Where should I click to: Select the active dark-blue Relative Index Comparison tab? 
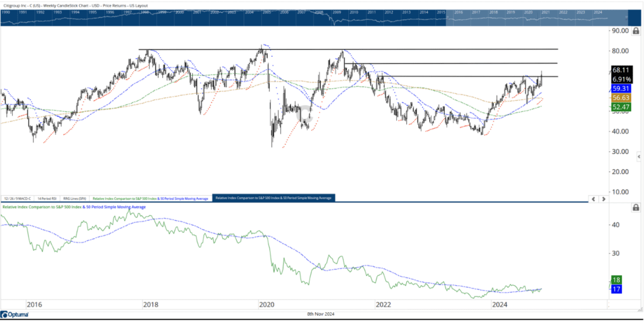click(x=273, y=198)
